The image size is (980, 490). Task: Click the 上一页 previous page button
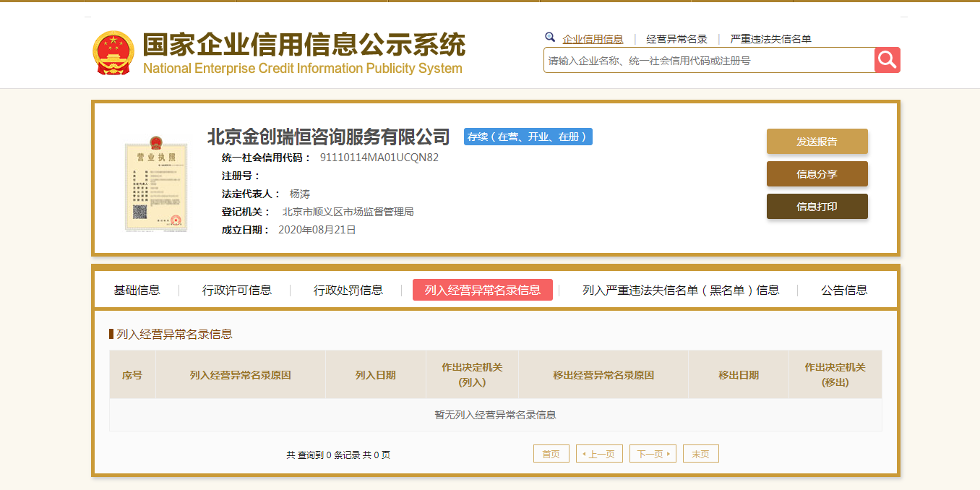(x=599, y=454)
